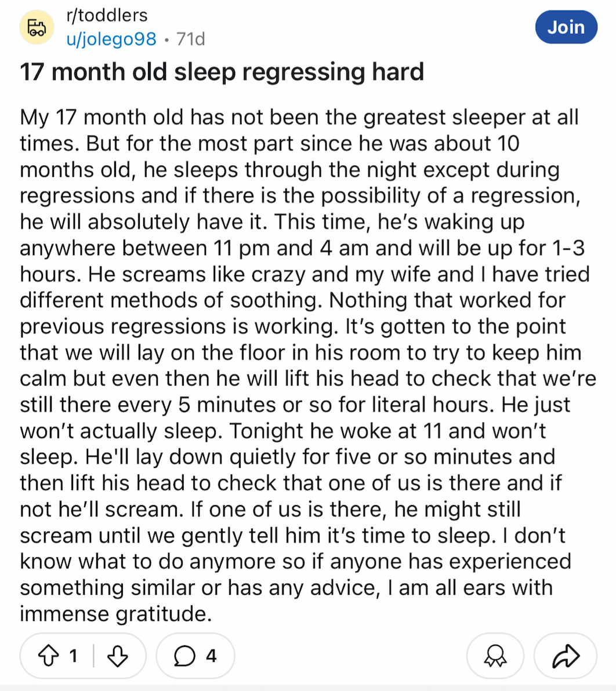616x691 pixels.
Task: Click the 71d timestamp
Action: (x=190, y=39)
